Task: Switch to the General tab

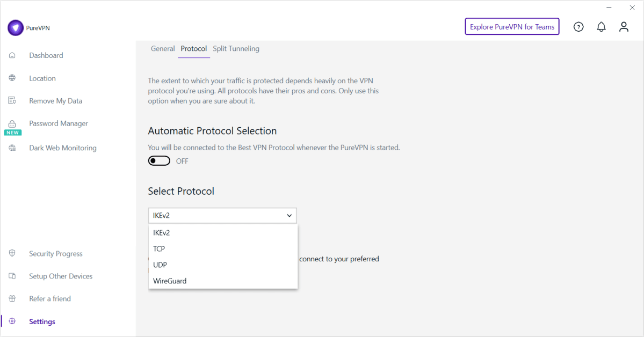Action: pos(163,48)
